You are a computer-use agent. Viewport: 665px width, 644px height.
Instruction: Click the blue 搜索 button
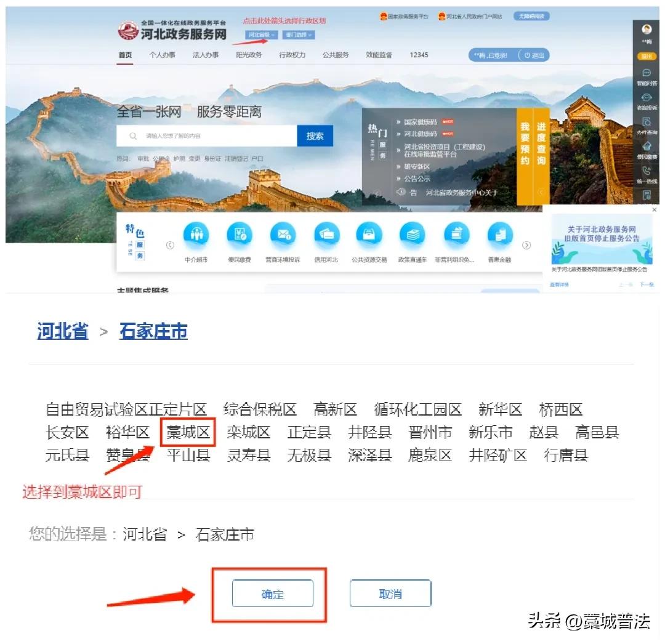tap(315, 136)
